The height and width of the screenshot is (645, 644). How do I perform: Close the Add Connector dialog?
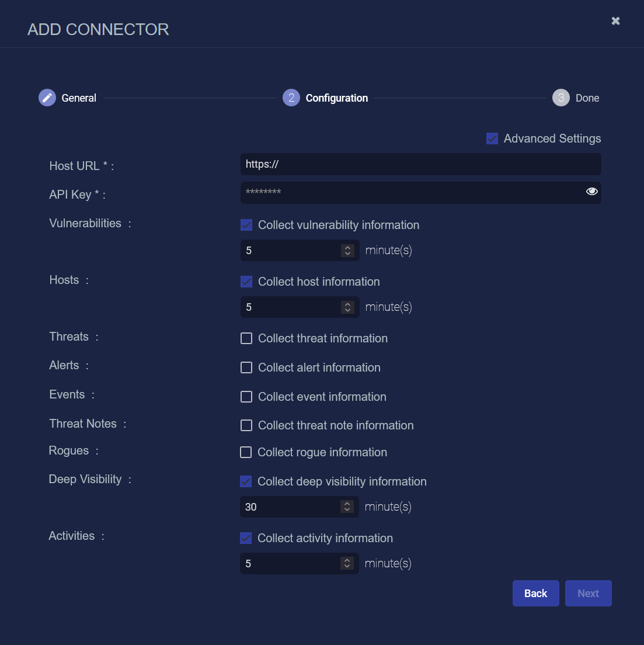615,21
